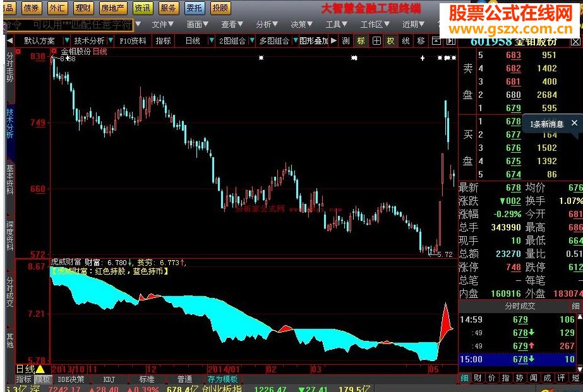
Task: Click the yellow triangle next to 日线
Action: click(40, 369)
